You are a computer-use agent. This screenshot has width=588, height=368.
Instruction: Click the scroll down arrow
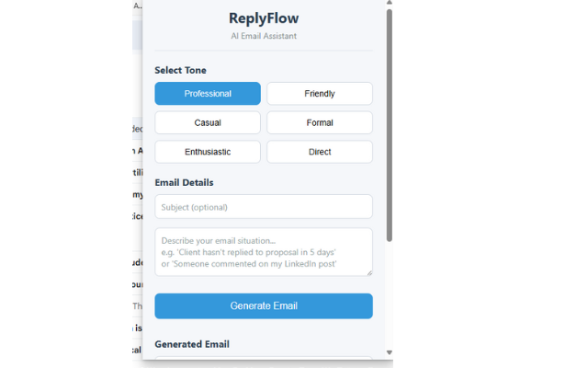[x=389, y=352]
